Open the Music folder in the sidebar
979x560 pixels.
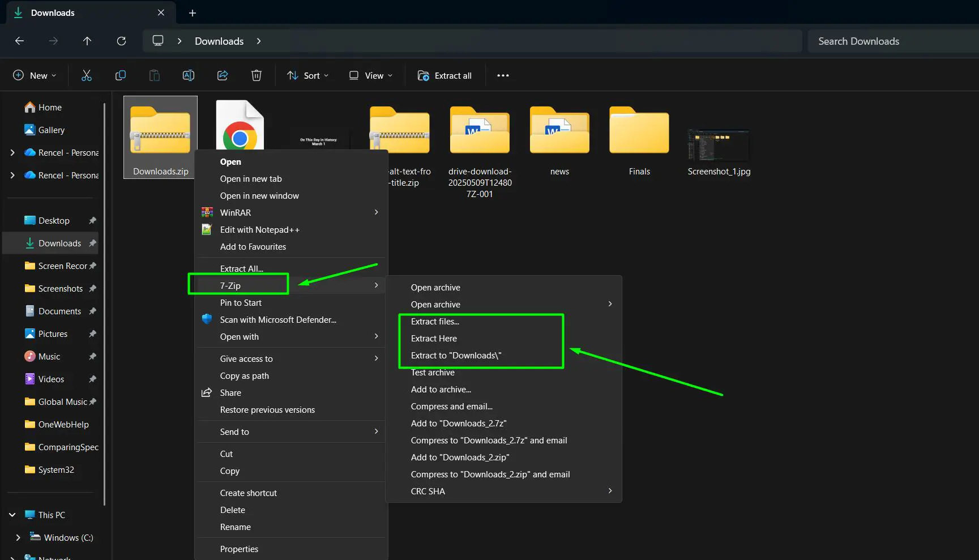(x=49, y=356)
